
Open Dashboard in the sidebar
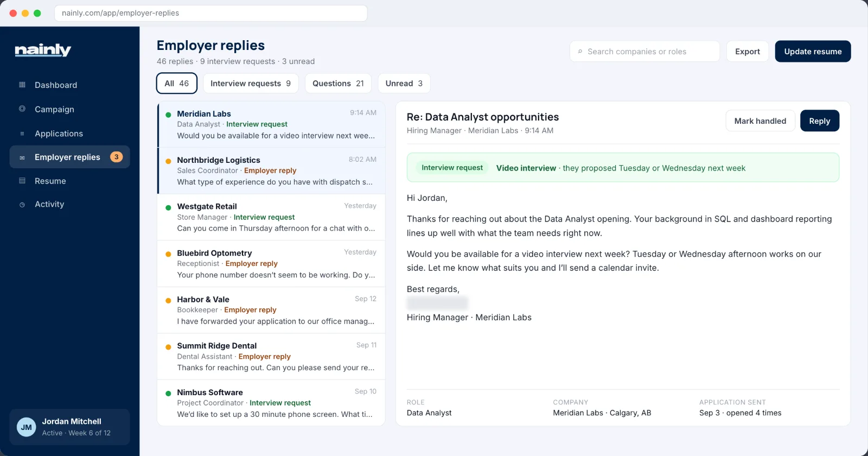click(x=69, y=85)
